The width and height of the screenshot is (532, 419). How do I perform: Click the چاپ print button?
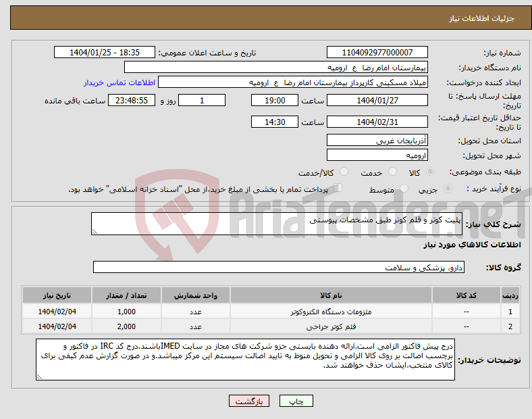[296, 401]
